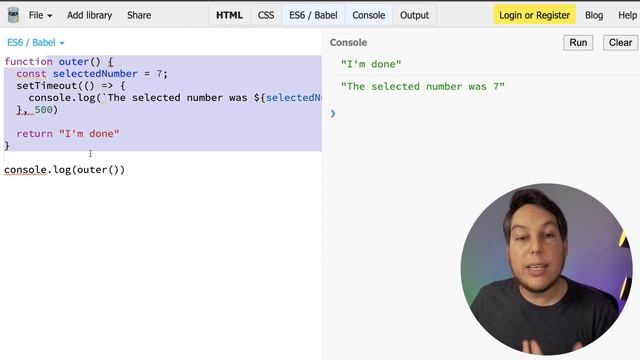The height and width of the screenshot is (360, 640).
Task: Click the function outer() declaration line
Action: pos(59,62)
